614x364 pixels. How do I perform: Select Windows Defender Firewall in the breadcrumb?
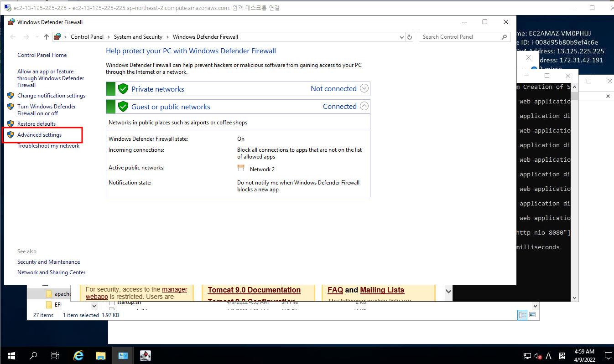click(x=205, y=37)
